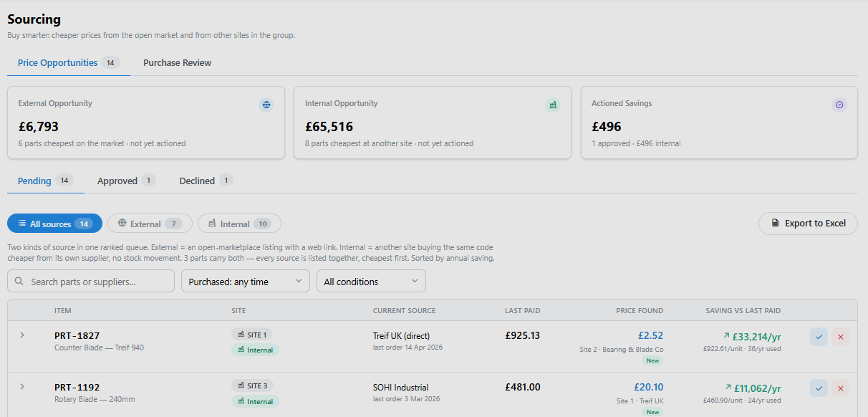
Task: Click the £20.10 price found for PRT-1192
Action: [649, 387]
